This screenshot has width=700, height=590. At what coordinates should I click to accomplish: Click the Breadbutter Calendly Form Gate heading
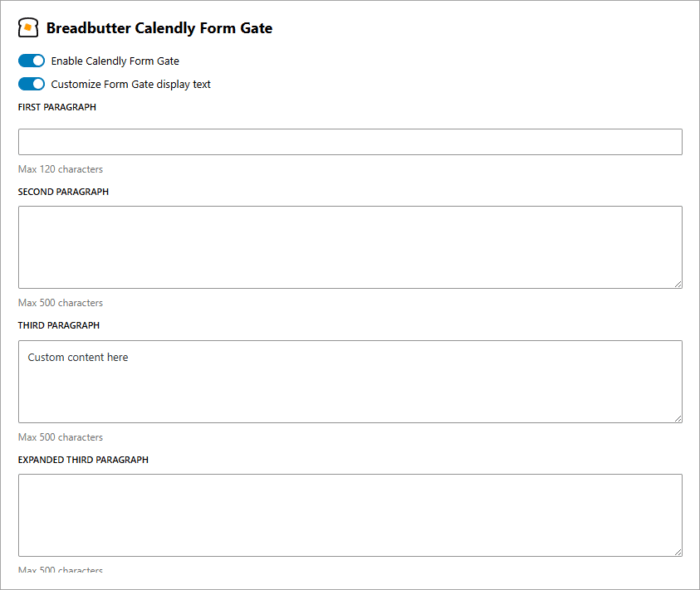click(159, 28)
